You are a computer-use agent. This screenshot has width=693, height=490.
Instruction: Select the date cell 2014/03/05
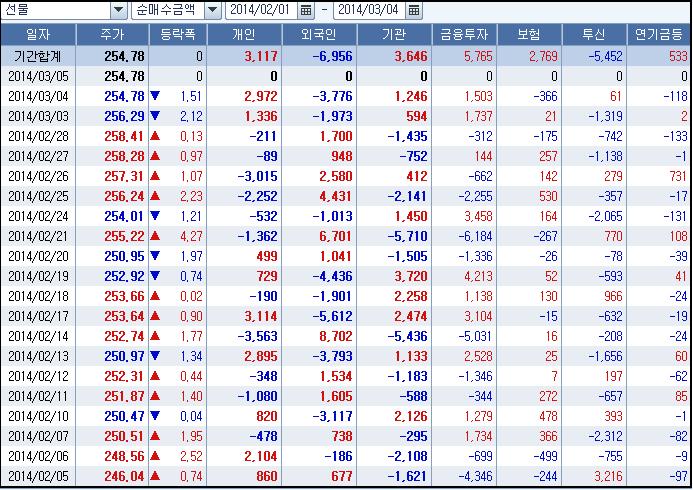click(x=38, y=76)
